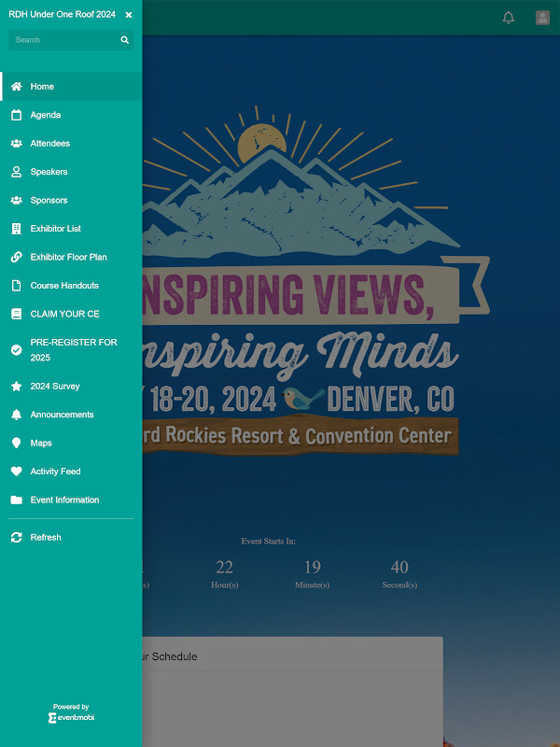The image size is (560, 747).
Task: Click the CLAIM YOUR CE book icon
Action: point(16,314)
